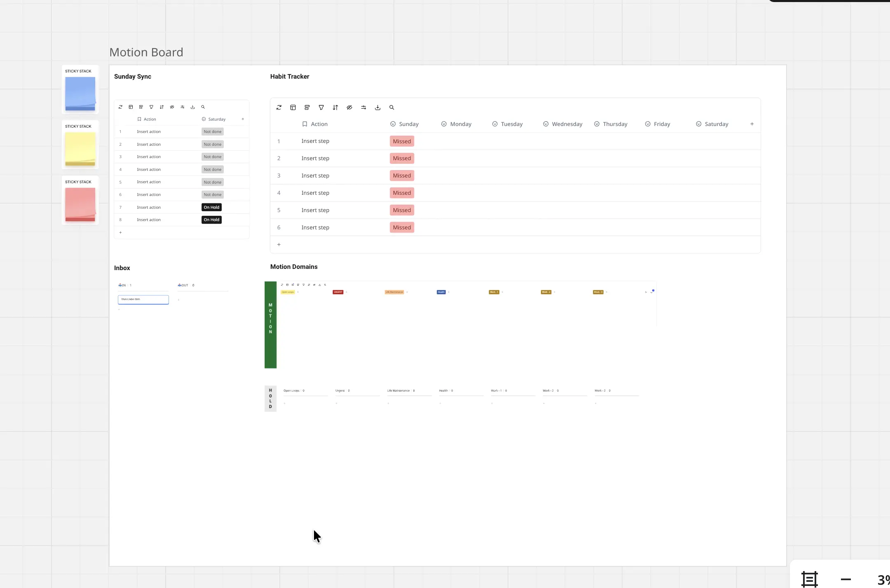Click the Insert new item inbox field
Viewport: 890px width, 588px height.
(x=143, y=299)
